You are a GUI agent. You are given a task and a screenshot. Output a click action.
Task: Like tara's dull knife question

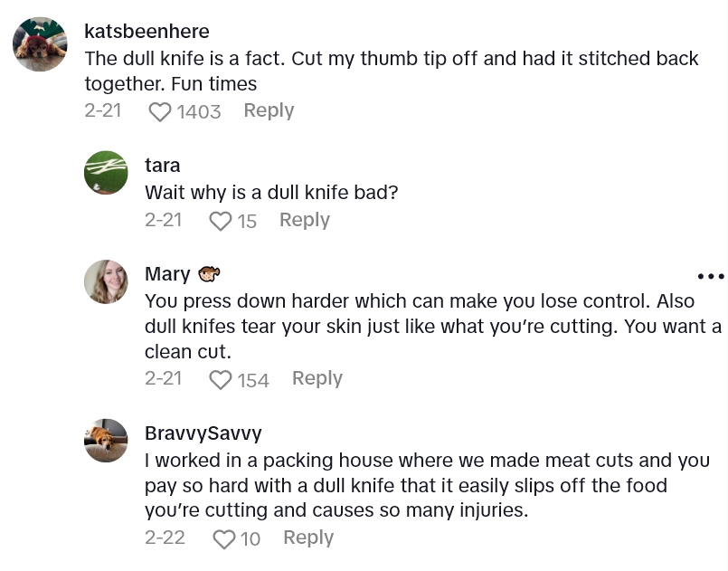(221, 221)
